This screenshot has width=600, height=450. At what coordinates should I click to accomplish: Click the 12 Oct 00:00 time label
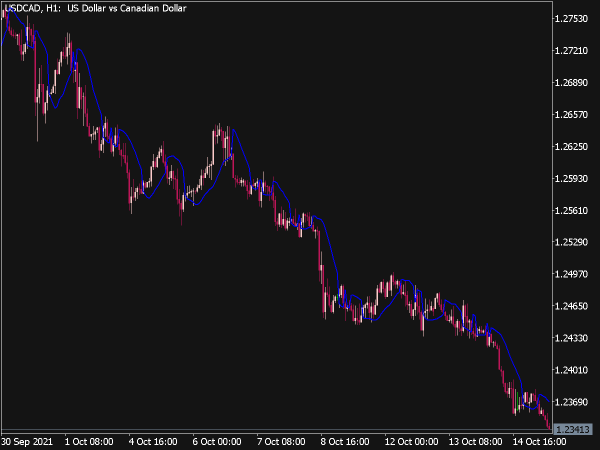tap(411, 442)
